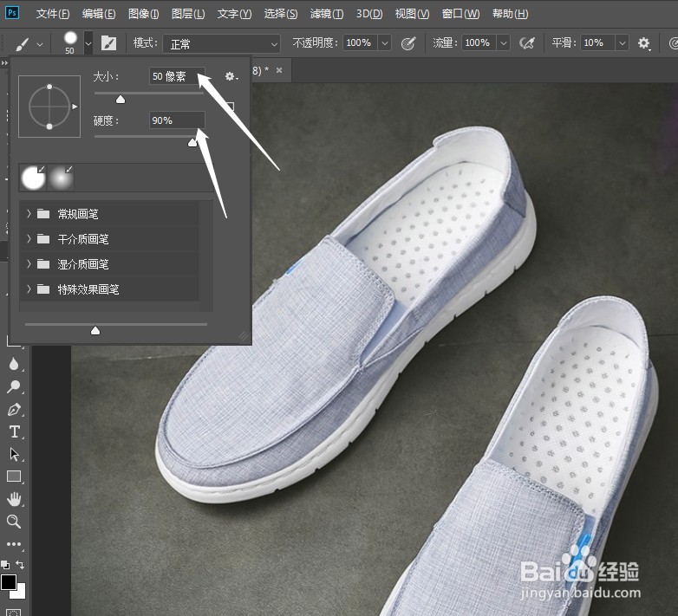The height and width of the screenshot is (616, 678).
Task: Click the 硬度 90% hardness field
Action: [x=177, y=120]
